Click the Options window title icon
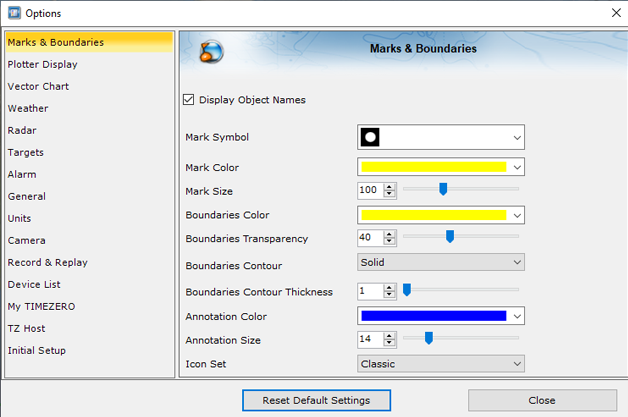628x417 pixels. pyautogui.click(x=14, y=13)
